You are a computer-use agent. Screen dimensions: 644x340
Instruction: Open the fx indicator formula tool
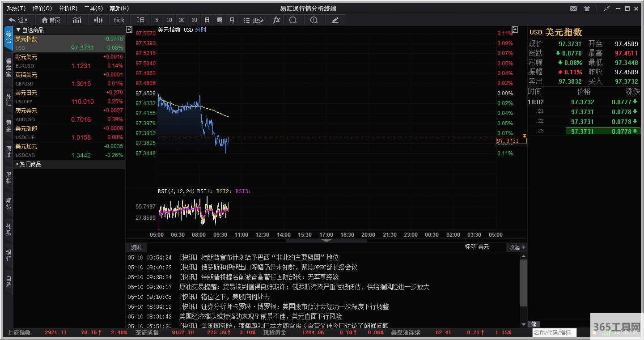[x=276, y=20]
